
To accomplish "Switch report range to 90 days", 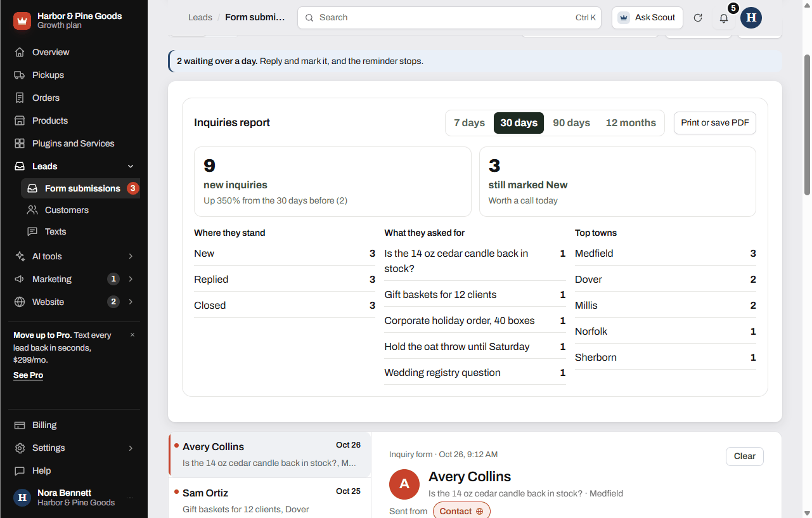I will tap(571, 123).
